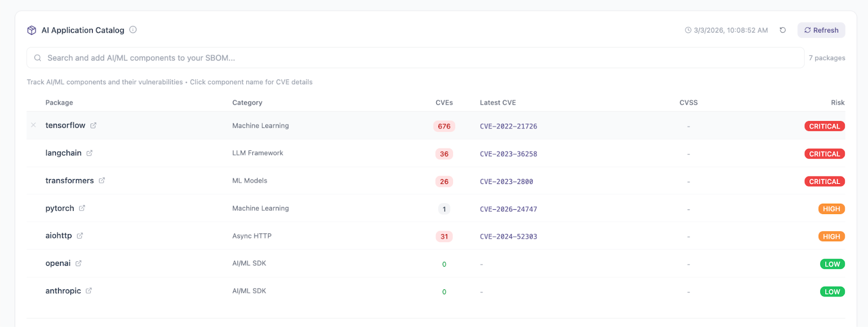Click the AI/ML SDK category for openai
The image size is (868, 327).
point(249,263)
